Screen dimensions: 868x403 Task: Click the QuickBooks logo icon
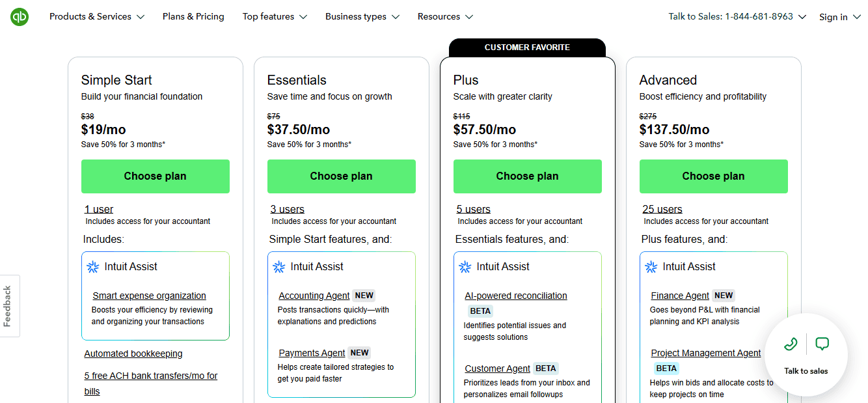[20, 17]
